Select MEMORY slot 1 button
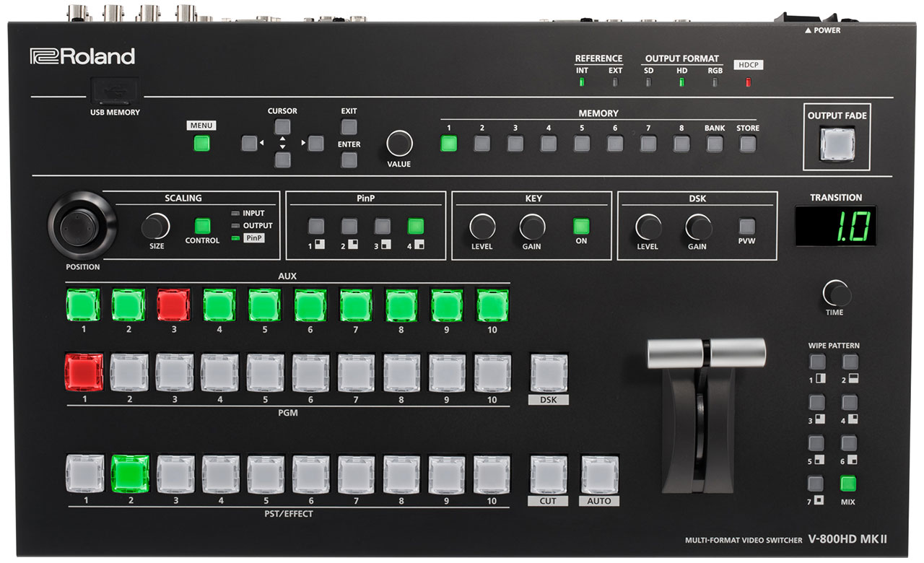 pyautogui.click(x=449, y=143)
